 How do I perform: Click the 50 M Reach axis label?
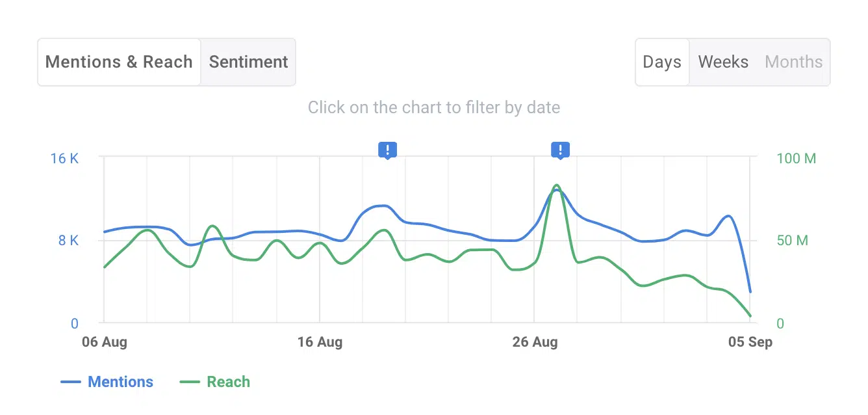pos(792,241)
